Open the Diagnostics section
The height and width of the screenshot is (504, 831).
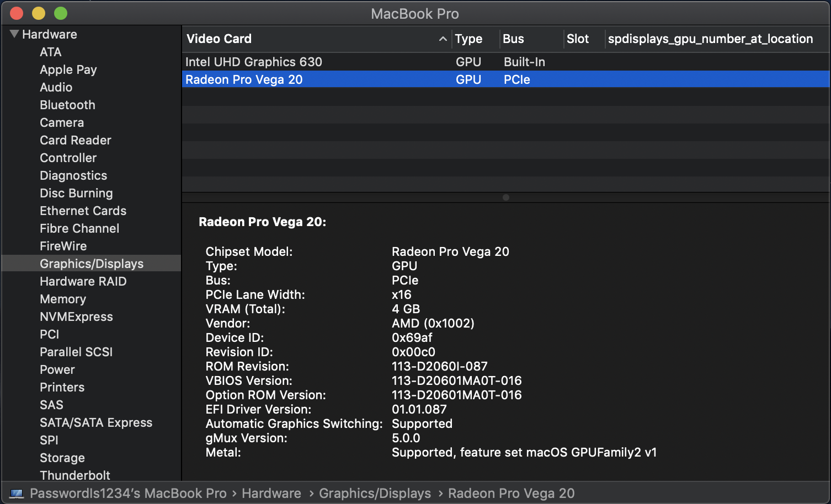[x=73, y=175]
